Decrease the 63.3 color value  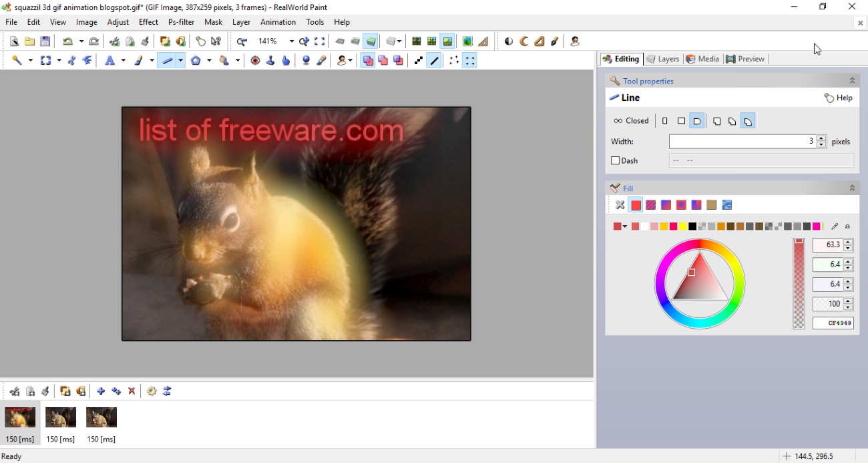point(848,249)
